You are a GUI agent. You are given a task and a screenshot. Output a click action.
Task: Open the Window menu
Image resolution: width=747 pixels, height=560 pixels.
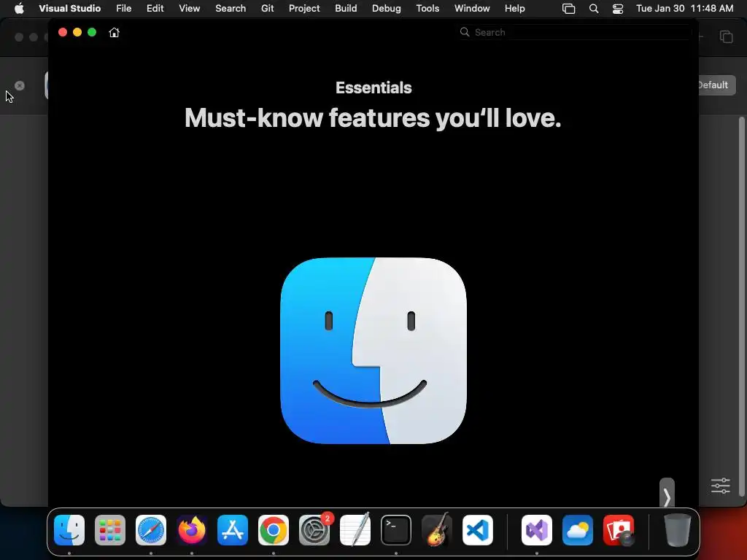point(472,8)
